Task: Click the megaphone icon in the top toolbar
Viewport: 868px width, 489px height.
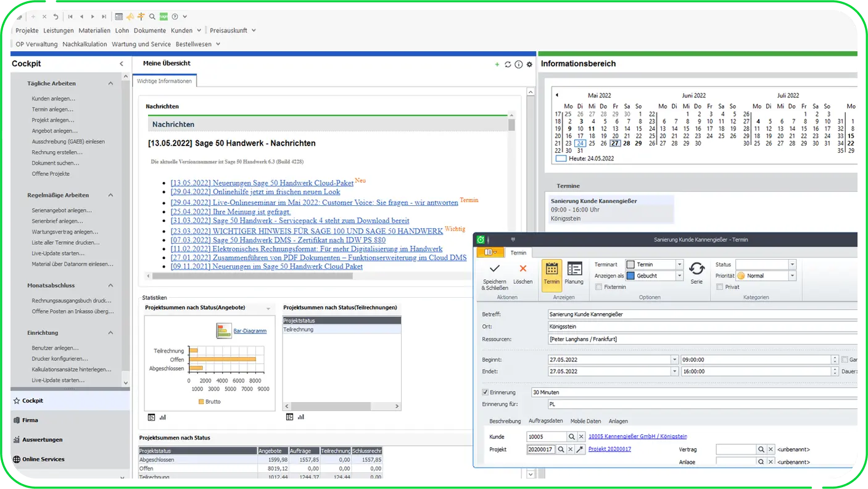Action: 130,17
